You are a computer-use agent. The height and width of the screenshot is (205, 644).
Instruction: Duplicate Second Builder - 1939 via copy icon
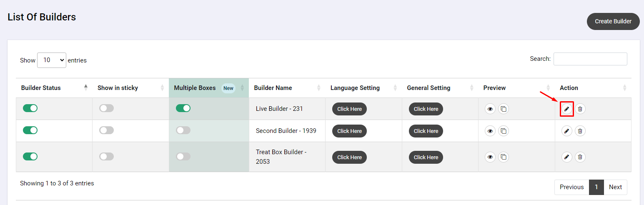click(504, 131)
